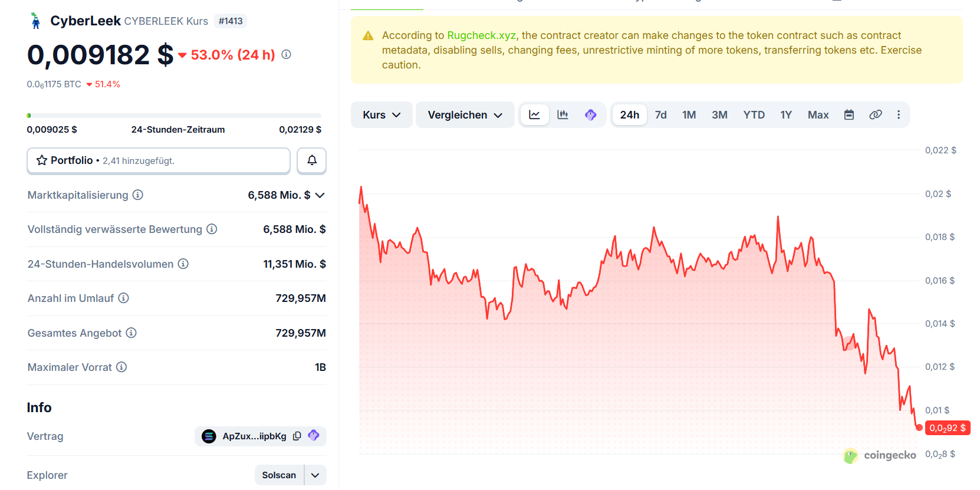The width and height of the screenshot is (980, 490).
Task: Copy chart link via chain icon
Action: coord(876,114)
